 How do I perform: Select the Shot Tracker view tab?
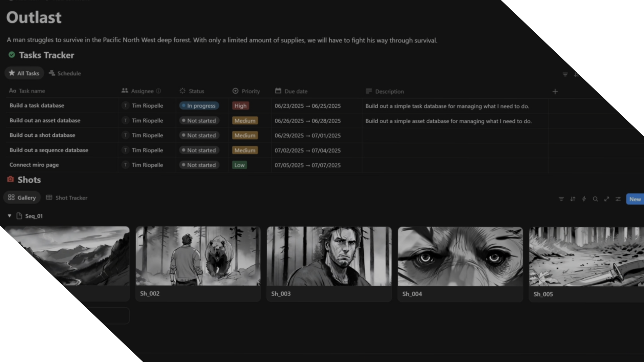coord(67,198)
